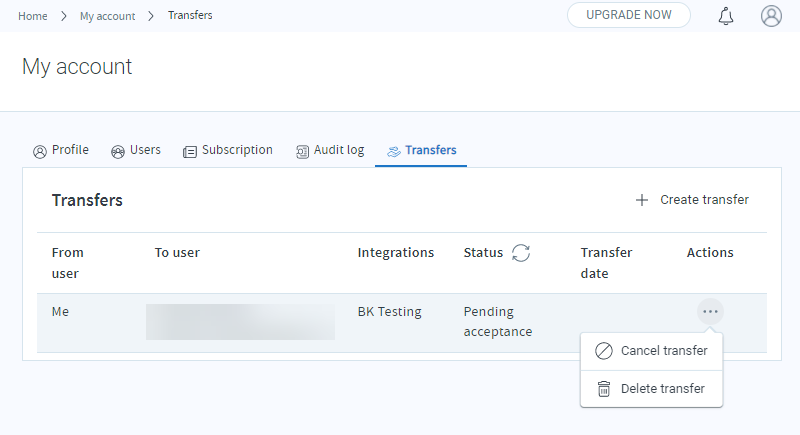This screenshot has height=435, width=800.
Task: Click the blurred To user cell
Action: click(240, 322)
